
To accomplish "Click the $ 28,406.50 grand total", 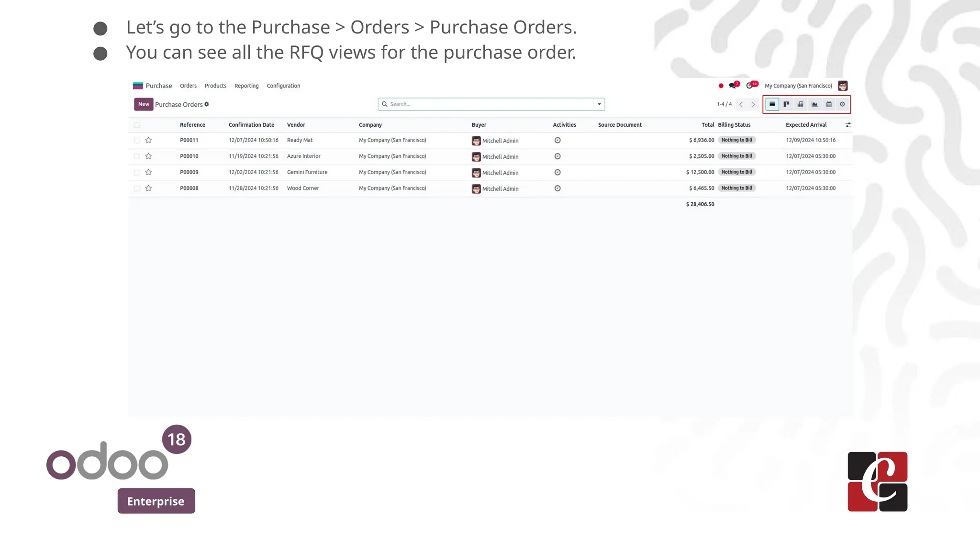I will [700, 204].
